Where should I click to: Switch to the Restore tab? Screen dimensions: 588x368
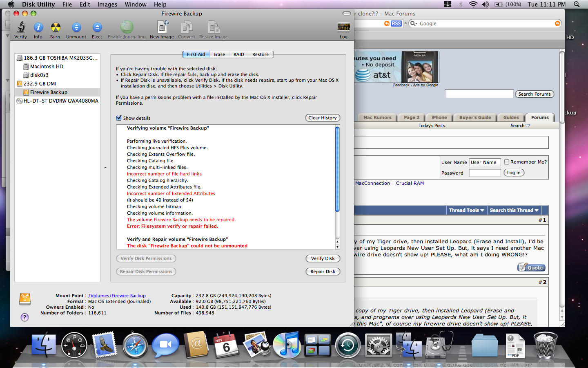pos(261,54)
